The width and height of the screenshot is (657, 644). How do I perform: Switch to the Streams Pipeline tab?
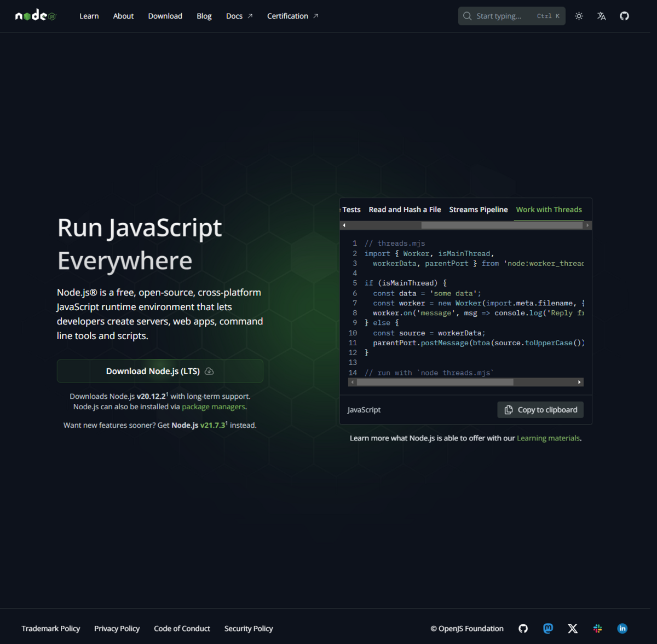(x=478, y=210)
